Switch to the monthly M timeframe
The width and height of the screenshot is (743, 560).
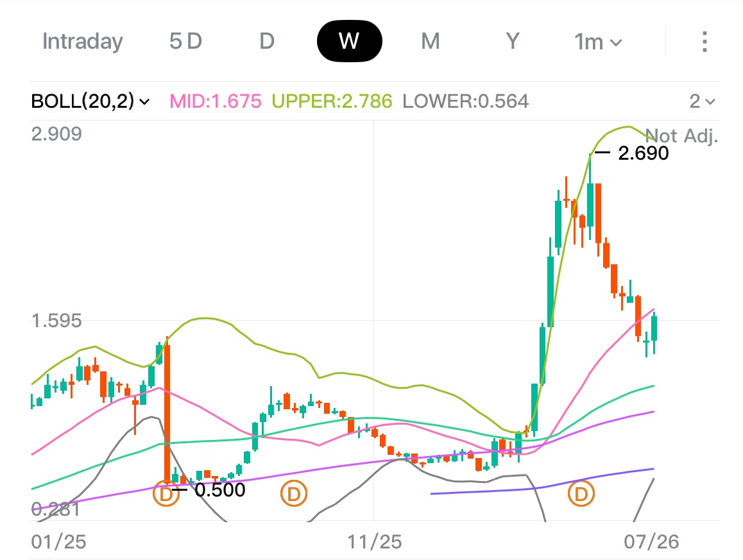click(x=431, y=41)
